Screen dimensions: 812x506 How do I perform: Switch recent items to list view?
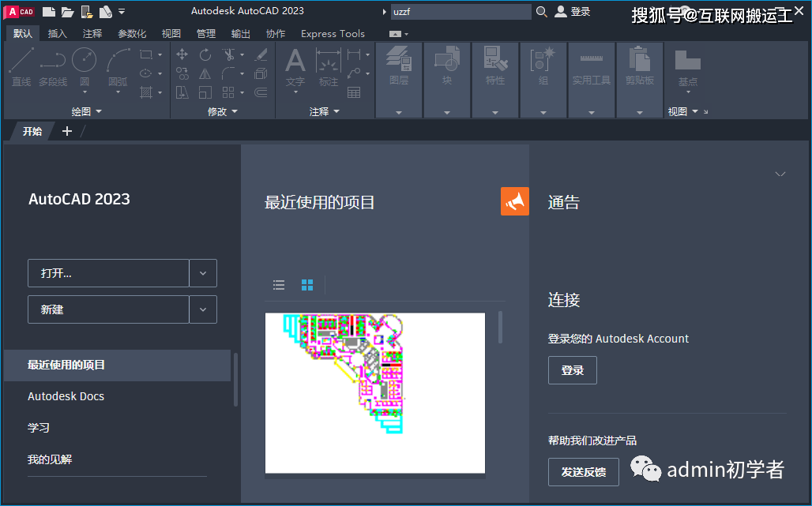point(279,285)
